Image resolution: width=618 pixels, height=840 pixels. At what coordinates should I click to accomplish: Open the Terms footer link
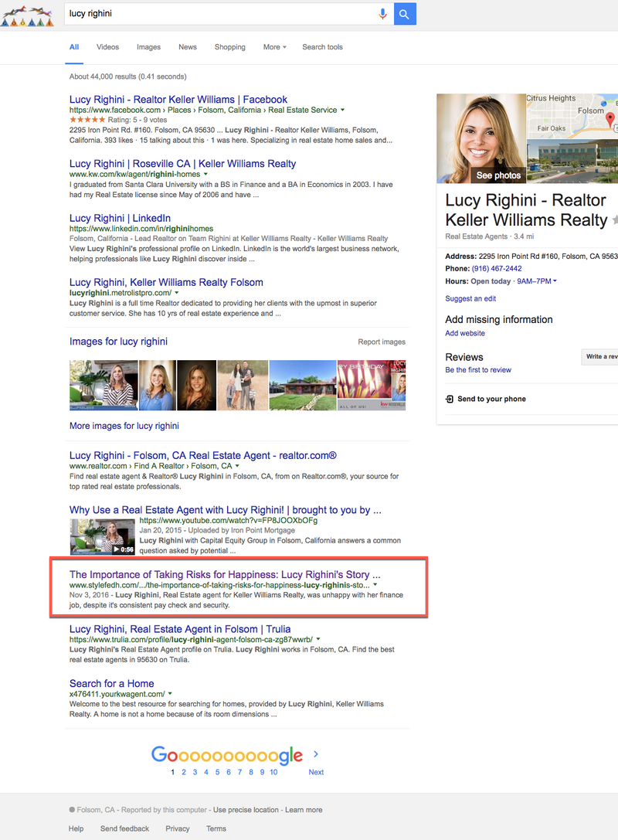pyautogui.click(x=216, y=828)
